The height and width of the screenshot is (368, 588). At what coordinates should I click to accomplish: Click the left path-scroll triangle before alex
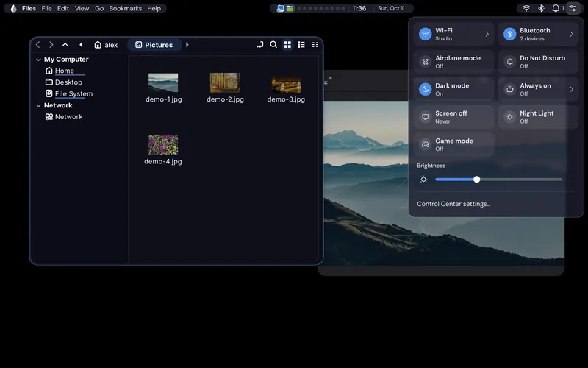81,45
